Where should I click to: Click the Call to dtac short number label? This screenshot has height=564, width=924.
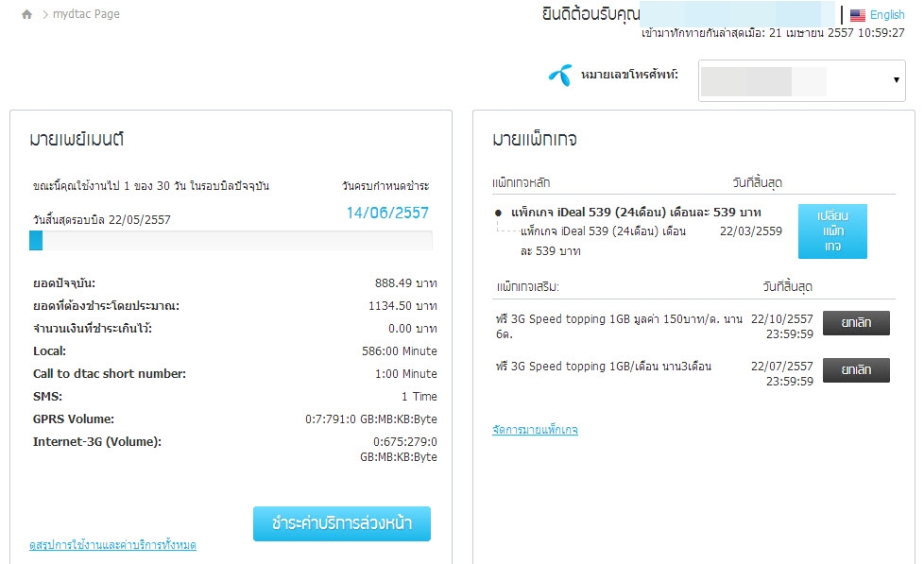(x=110, y=374)
